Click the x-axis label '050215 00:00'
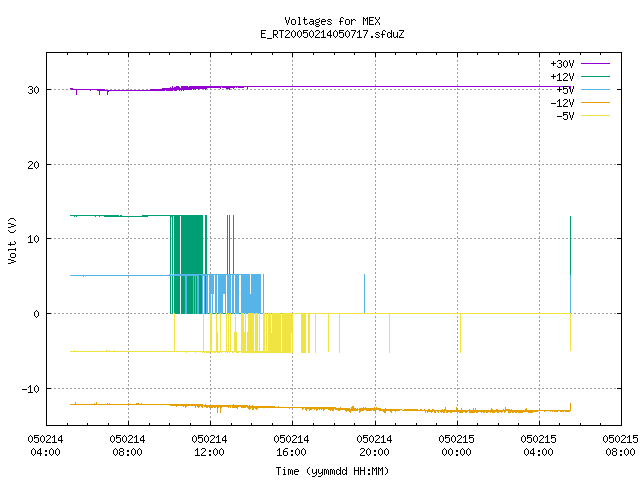Screen dimensions: 640x480 point(456,445)
